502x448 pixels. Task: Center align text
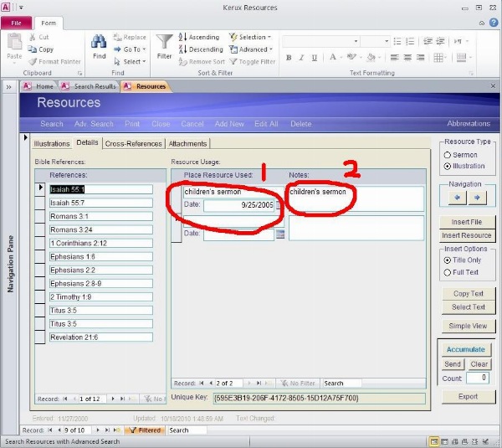click(x=407, y=58)
